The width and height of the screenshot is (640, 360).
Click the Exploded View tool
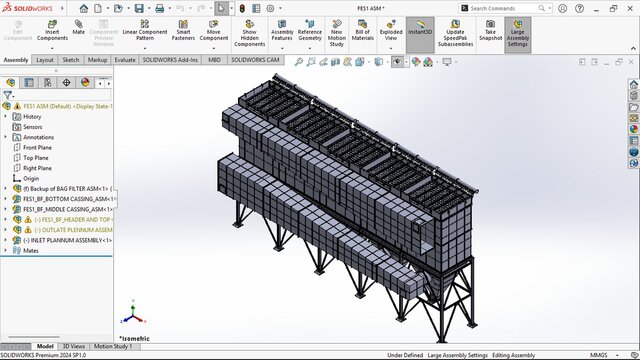pos(391,30)
